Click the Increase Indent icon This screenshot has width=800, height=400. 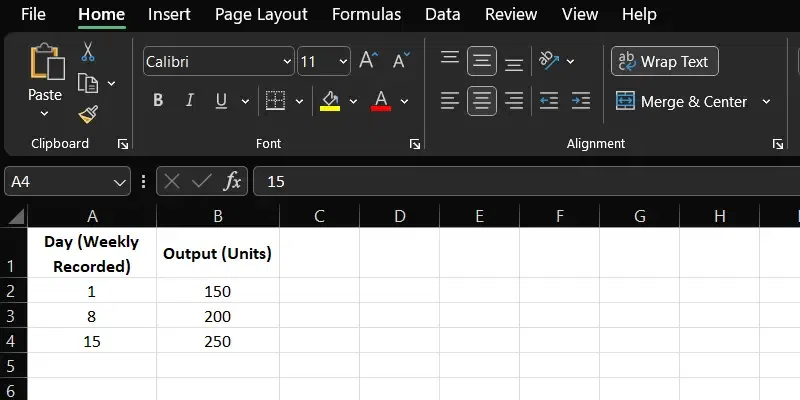coord(580,101)
